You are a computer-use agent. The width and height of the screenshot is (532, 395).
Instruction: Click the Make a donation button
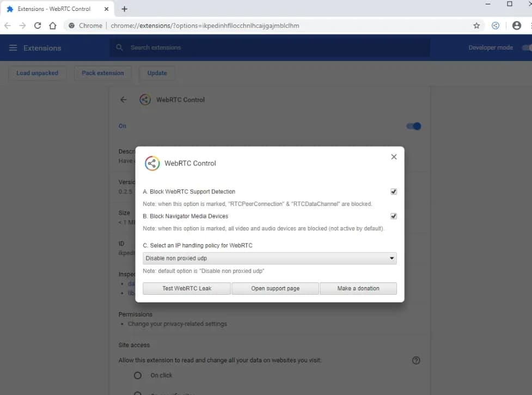(x=358, y=288)
